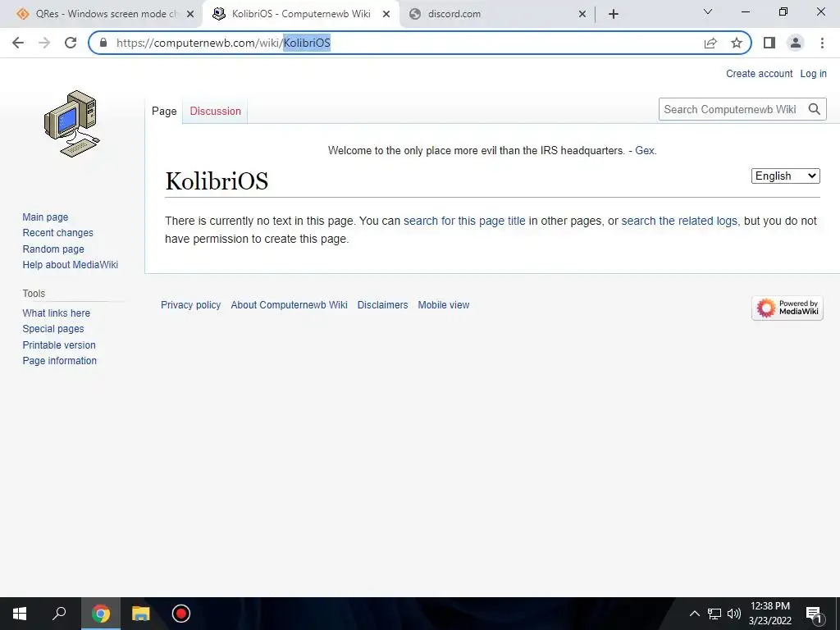This screenshot has width=840, height=630.
Task: Bookmark this page with the star icon
Action: tap(737, 43)
